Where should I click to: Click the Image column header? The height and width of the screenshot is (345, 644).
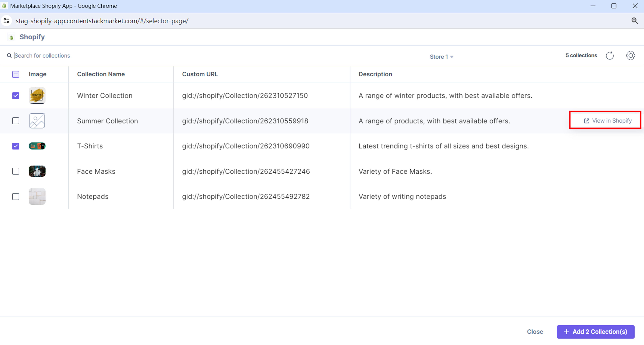(38, 74)
